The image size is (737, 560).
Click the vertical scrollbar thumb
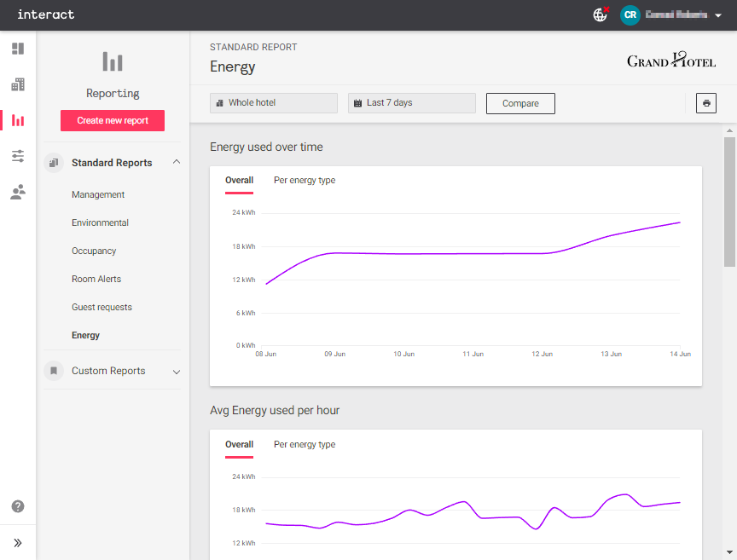pyautogui.click(x=729, y=201)
